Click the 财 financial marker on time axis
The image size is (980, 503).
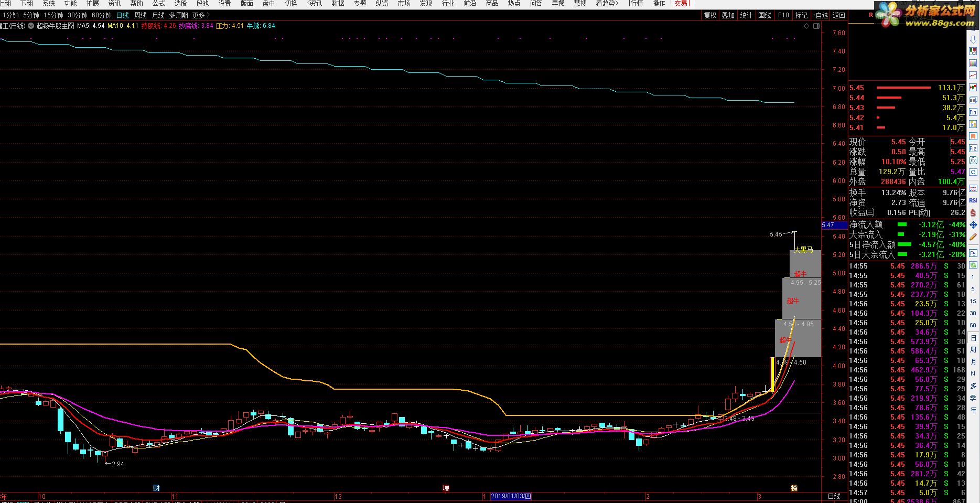coord(156,488)
